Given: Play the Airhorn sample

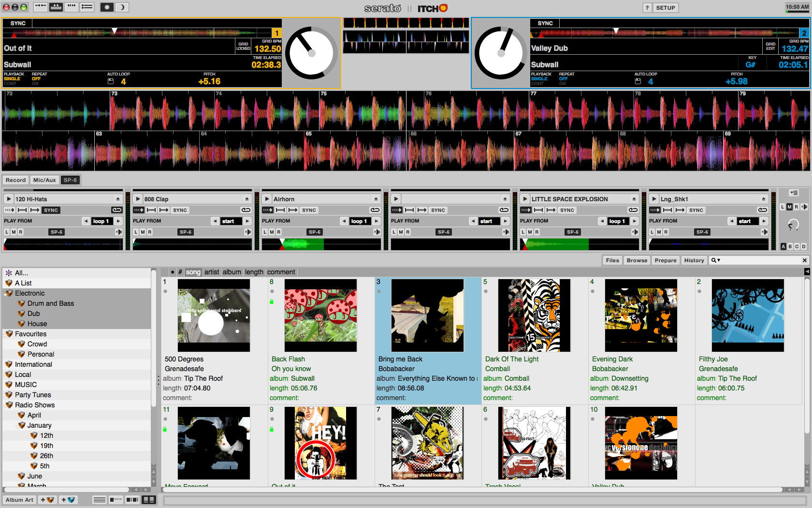Looking at the screenshot, I should (267, 199).
